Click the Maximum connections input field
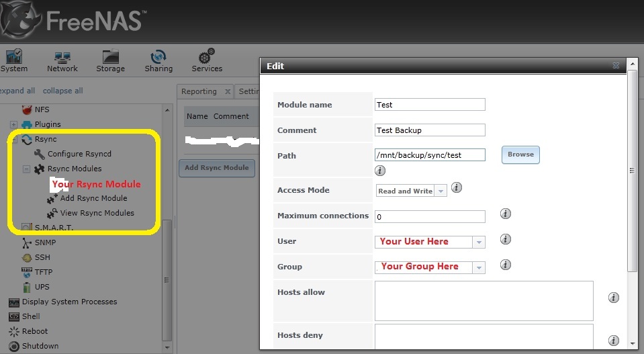Image resolution: width=644 pixels, height=354 pixels. click(x=430, y=217)
